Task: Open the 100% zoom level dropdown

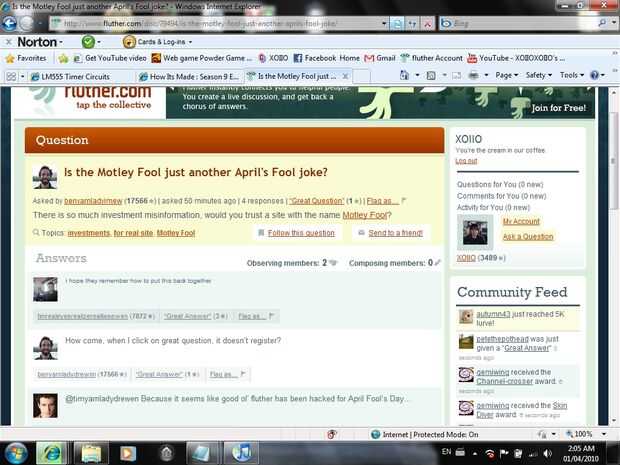Action: tap(604, 434)
